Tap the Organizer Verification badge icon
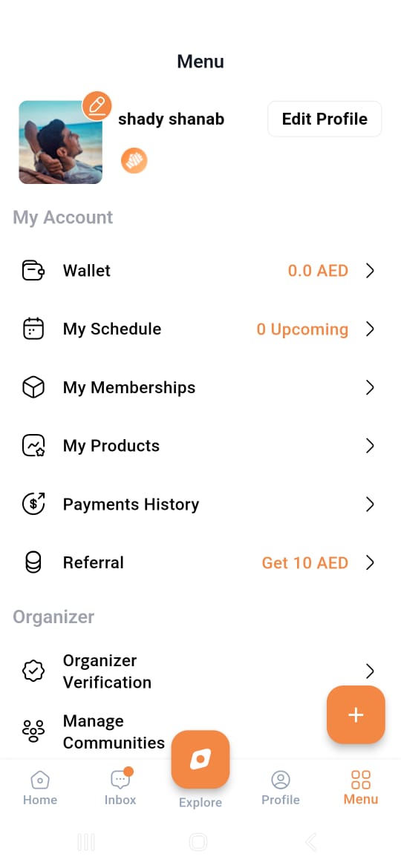This screenshot has height=868, width=401. 33,671
